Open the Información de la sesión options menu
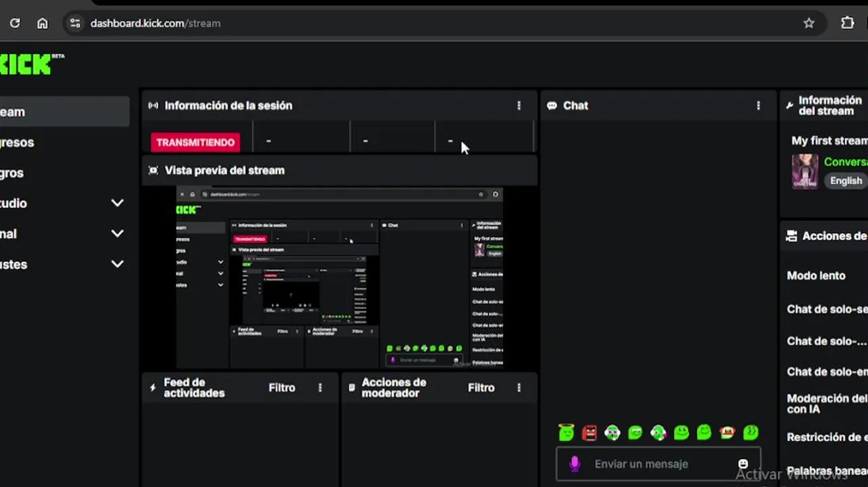This screenshot has width=868, height=487. click(x=519, y=106)
